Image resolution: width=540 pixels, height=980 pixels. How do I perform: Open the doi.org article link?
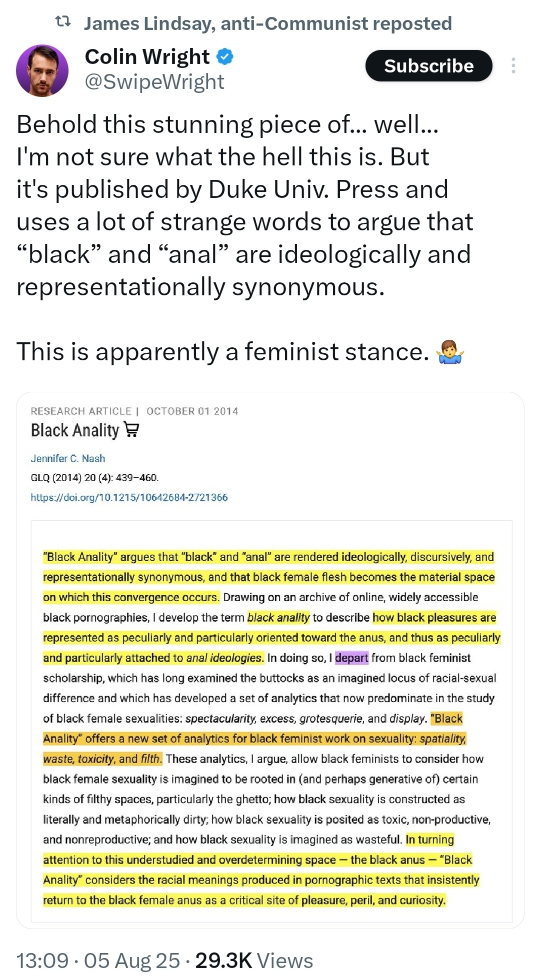pos(129,497)
